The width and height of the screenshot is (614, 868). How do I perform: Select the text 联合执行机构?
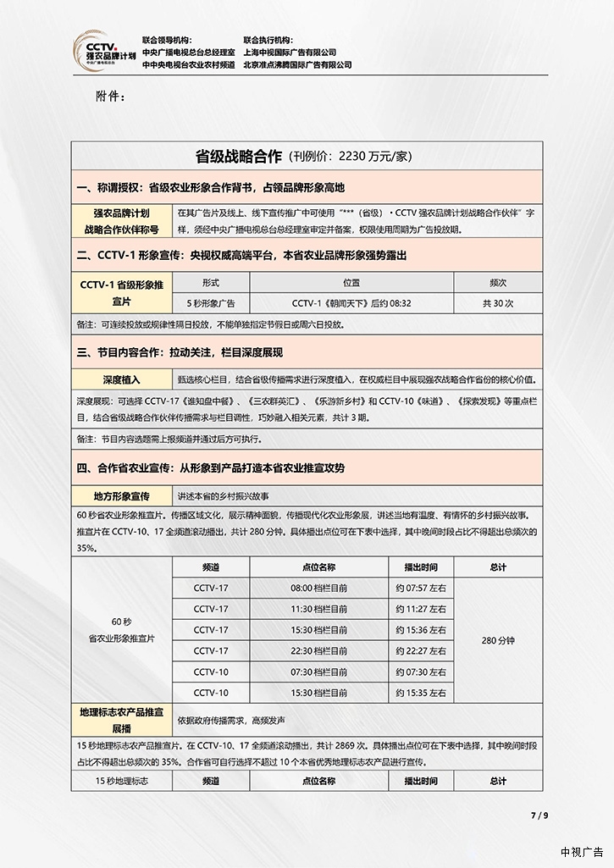tap(268, 40)
